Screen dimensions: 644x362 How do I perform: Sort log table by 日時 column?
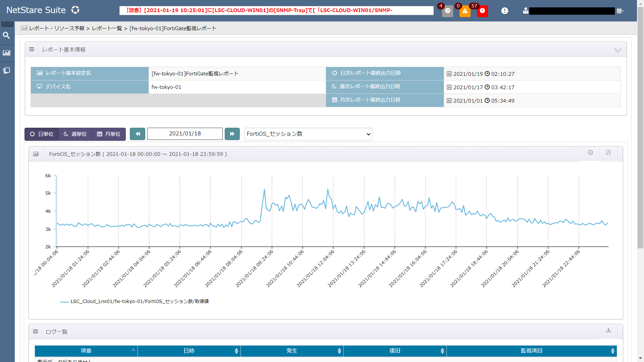pyautogui.click(x=189, y=351)
